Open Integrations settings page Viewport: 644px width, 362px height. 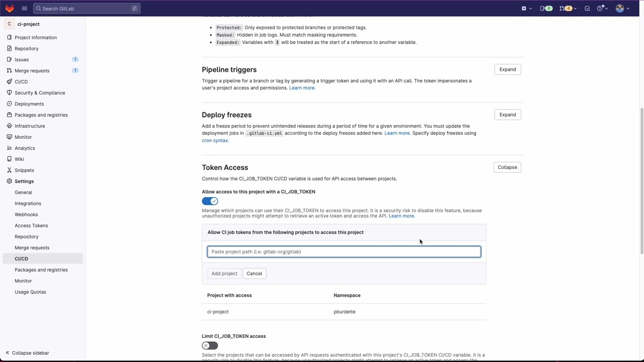tap(28, 203)
